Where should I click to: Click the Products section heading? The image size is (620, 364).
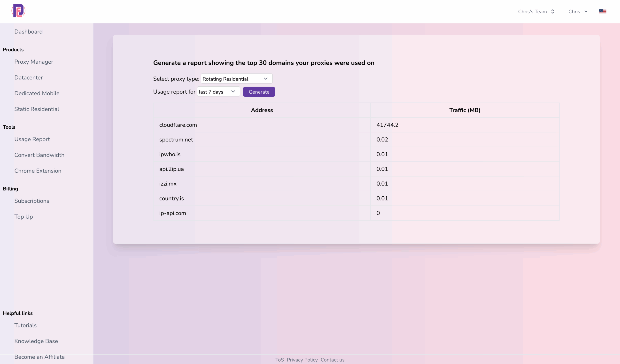point(13,49)
